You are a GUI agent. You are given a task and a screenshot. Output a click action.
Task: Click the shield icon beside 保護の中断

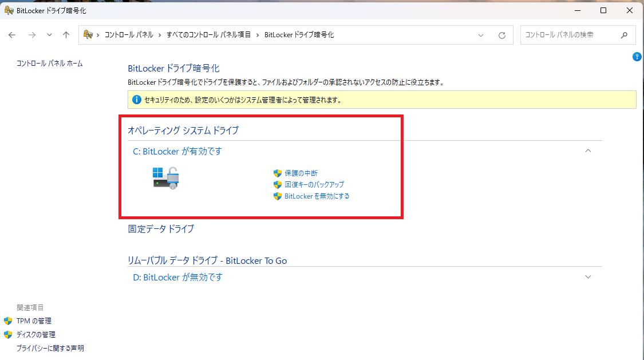[x=278, y=173]
